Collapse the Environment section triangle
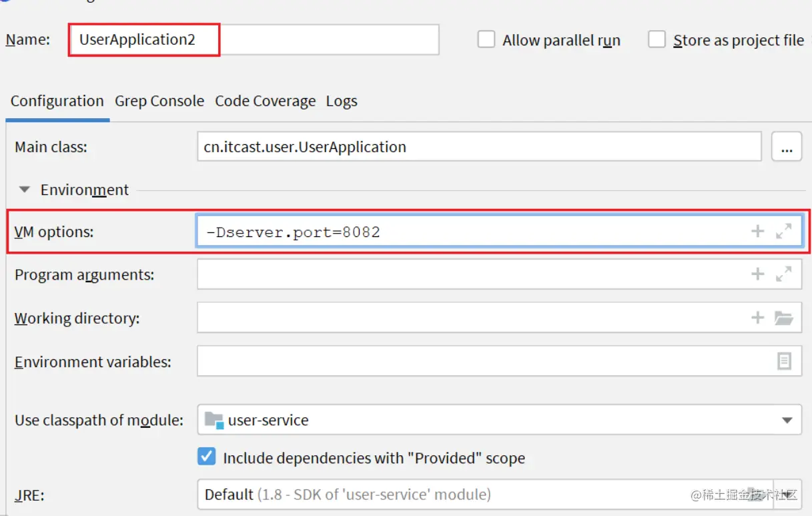The image size is (812, 516). (25, 190)
